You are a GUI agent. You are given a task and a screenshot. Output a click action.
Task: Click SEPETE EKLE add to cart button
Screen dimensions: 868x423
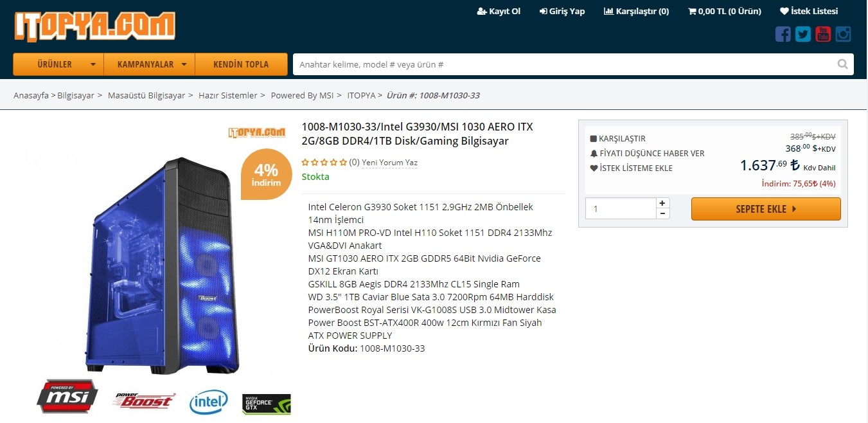[x=766, y=209]
